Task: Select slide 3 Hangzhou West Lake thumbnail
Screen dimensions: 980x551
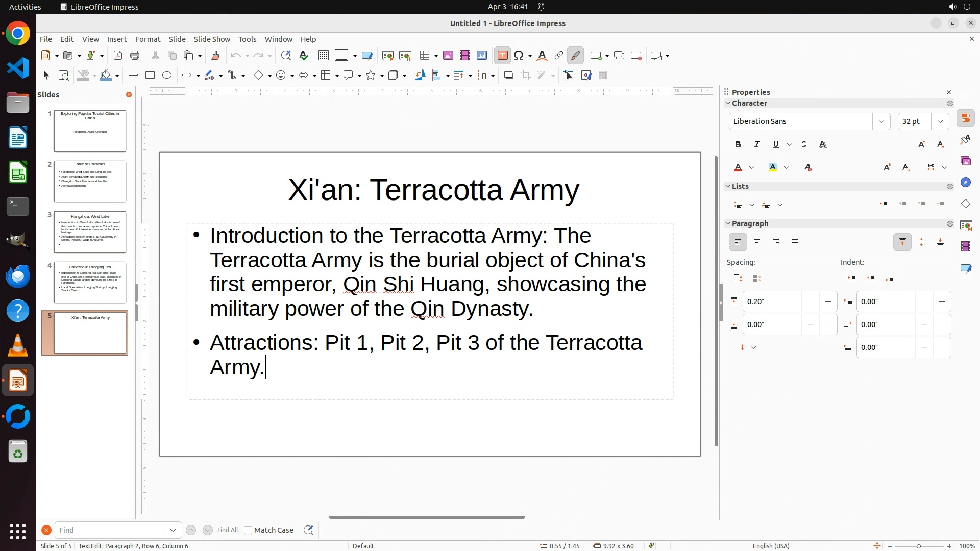Action: (x=90, y=232)
